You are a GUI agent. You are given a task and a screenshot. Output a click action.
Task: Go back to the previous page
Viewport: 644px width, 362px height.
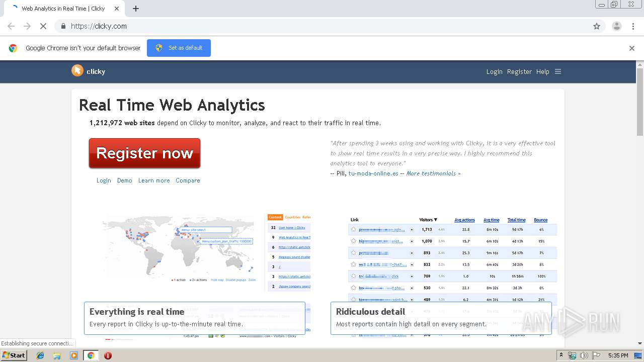pyautogui.click(x=11, y=26)
